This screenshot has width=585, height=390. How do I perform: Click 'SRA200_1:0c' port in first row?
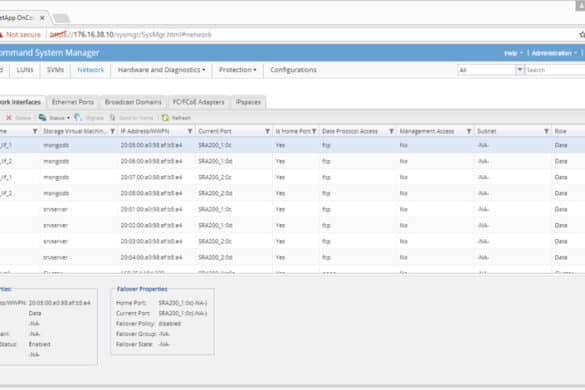pos(215,145)
